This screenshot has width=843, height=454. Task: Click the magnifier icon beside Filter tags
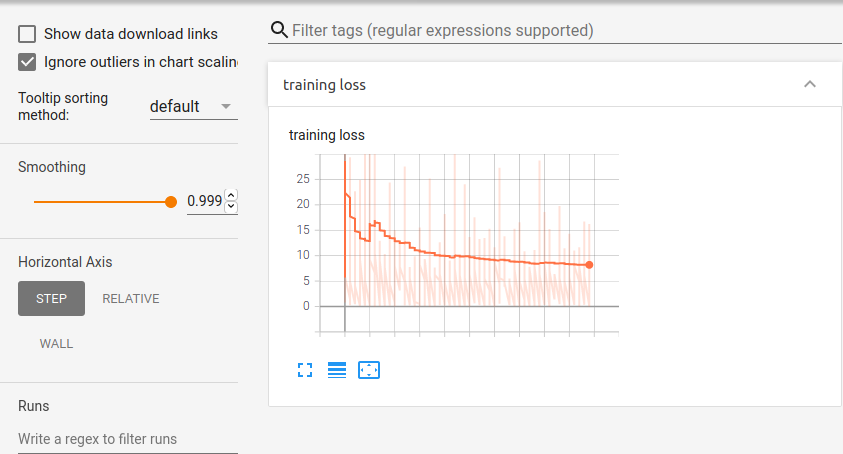click(x=279, y=30)
